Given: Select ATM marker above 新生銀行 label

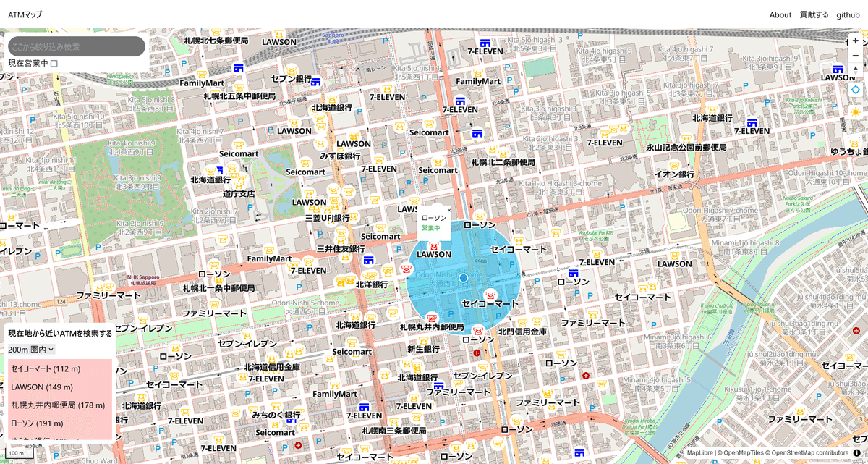Looking at the screenshot, I should tap(423, 339).
